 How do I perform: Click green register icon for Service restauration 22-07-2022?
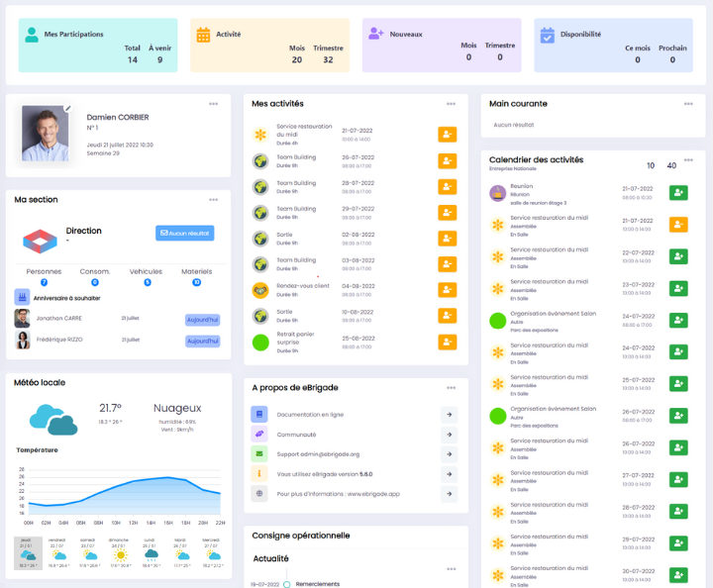pyautogui.click(x=678, y=256)
